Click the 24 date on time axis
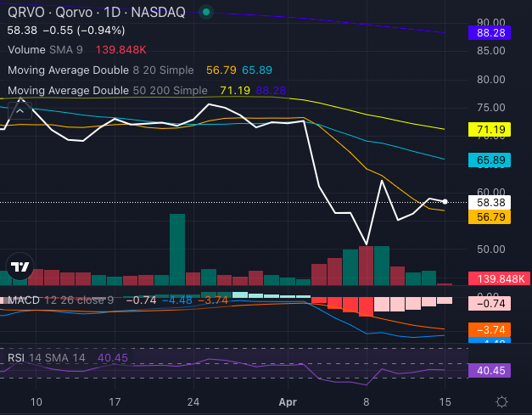 pos(193,401)
